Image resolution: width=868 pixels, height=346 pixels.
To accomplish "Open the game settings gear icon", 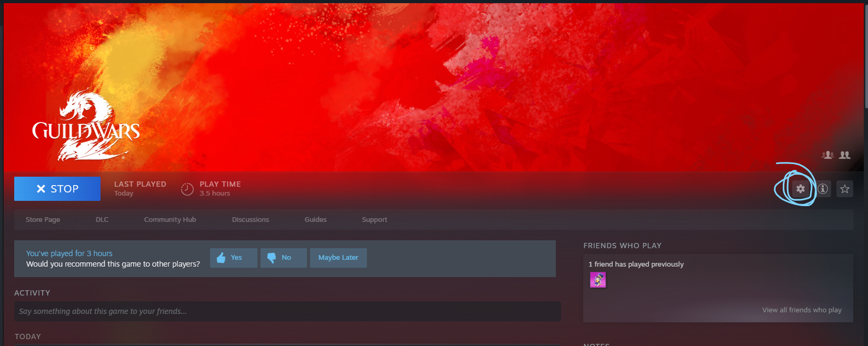I will pyautogui.click(x=800, y=189).
